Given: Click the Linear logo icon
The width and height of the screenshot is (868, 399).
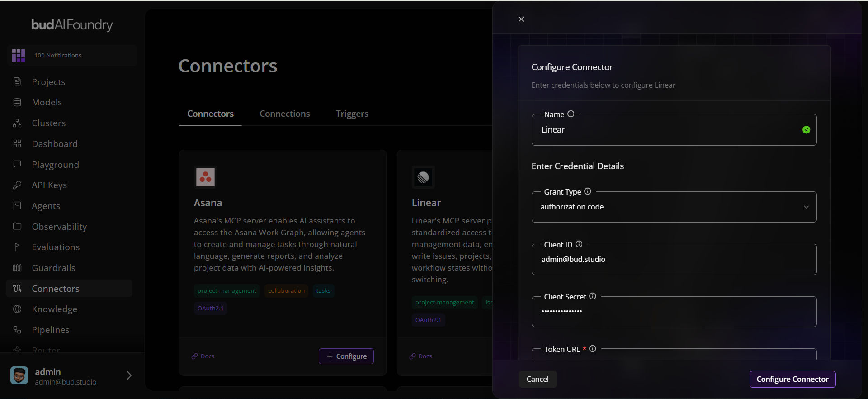Looking at the screenshot, I should [423, 177].
